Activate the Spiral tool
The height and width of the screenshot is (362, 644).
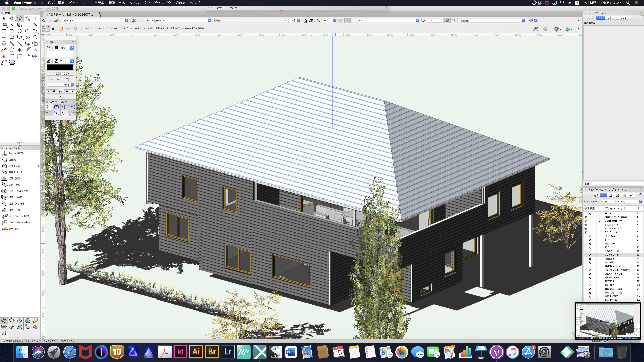coord(4,43)
